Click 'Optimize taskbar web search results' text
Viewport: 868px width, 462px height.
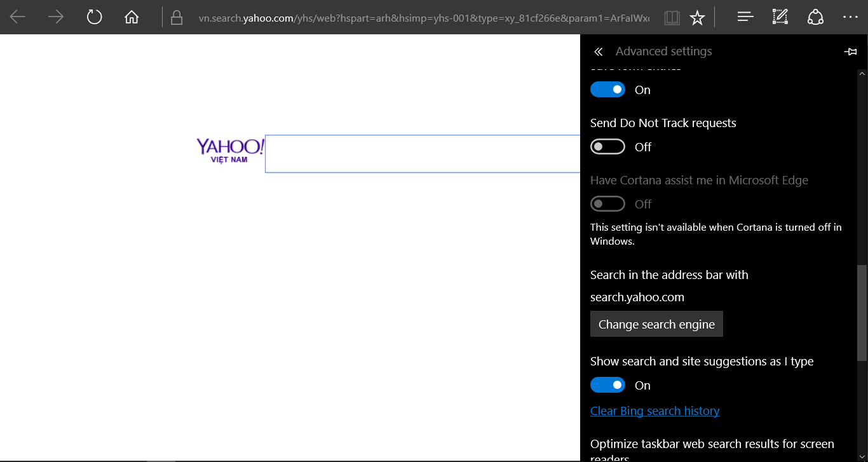click(712, 451)
